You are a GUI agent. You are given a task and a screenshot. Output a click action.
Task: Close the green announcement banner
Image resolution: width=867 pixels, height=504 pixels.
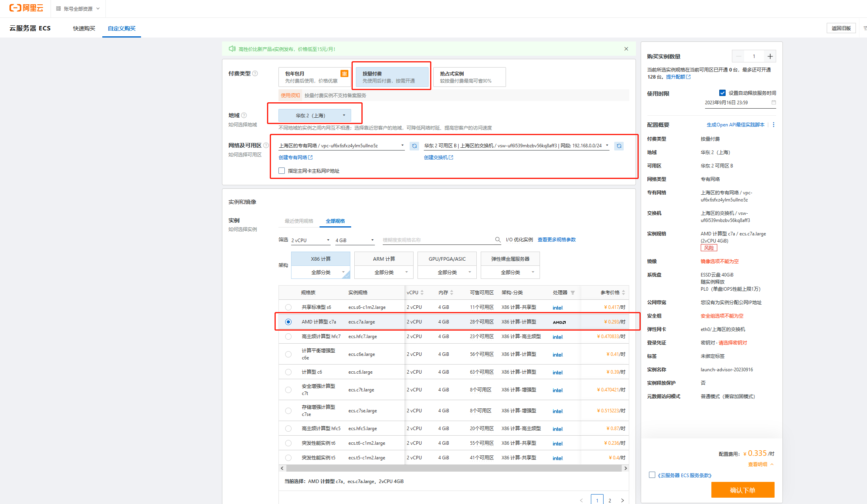pos(626,49)
